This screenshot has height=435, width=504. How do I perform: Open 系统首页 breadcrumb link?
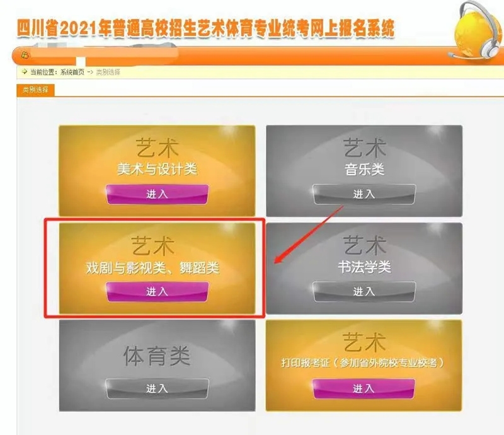72,72
